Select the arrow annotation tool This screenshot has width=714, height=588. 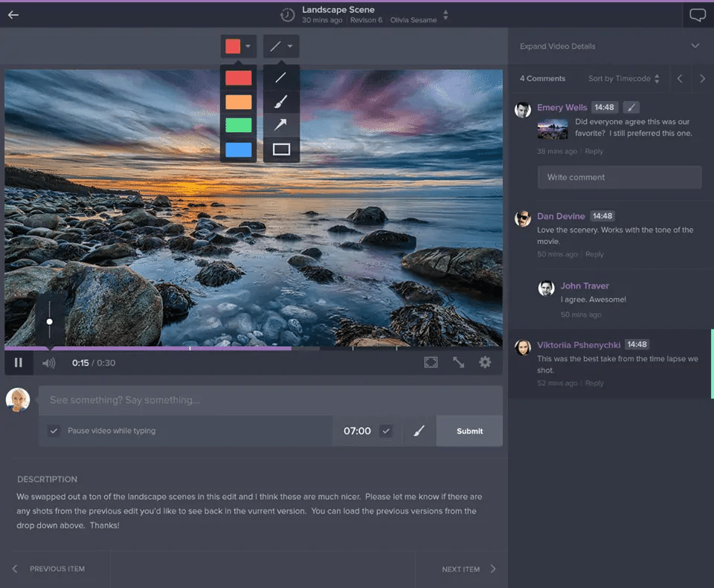point(280,126)
